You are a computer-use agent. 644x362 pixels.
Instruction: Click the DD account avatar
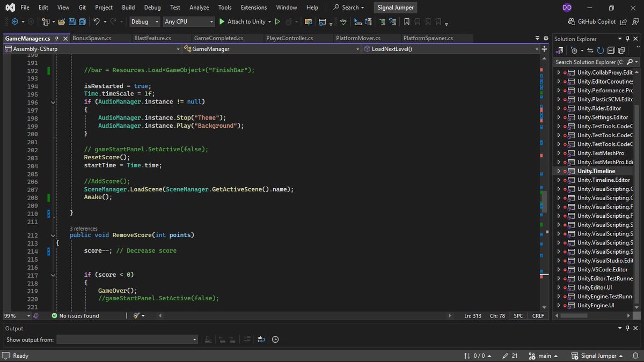point(567,8)
